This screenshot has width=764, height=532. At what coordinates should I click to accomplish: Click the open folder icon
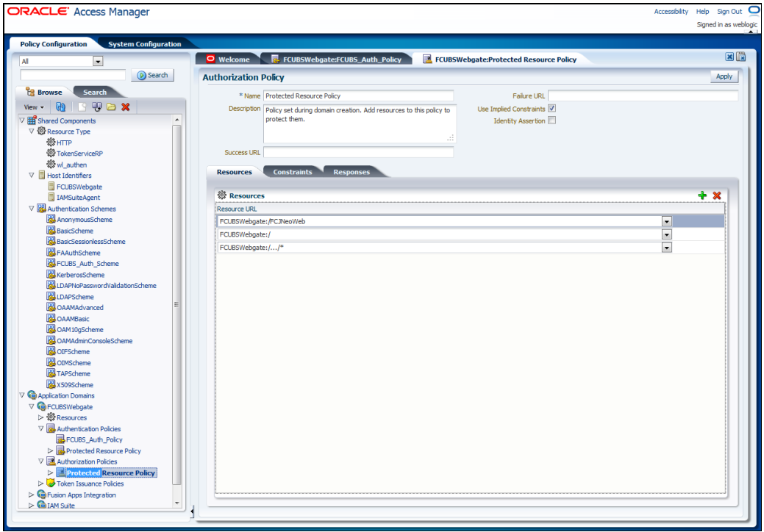[x=112, y=107]
